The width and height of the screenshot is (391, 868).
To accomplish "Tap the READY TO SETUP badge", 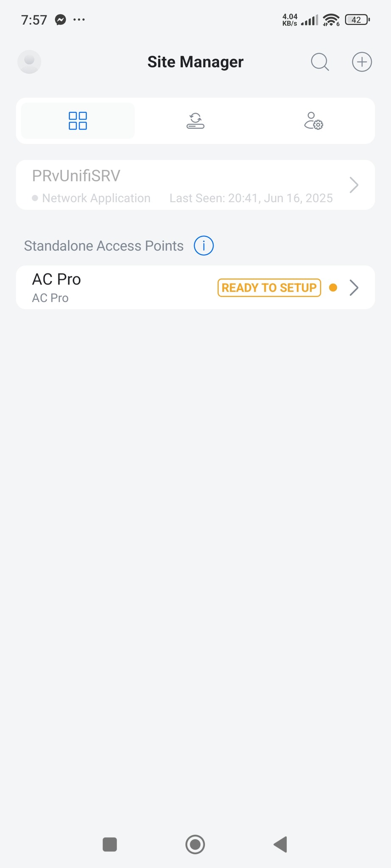I will (269, 288).
